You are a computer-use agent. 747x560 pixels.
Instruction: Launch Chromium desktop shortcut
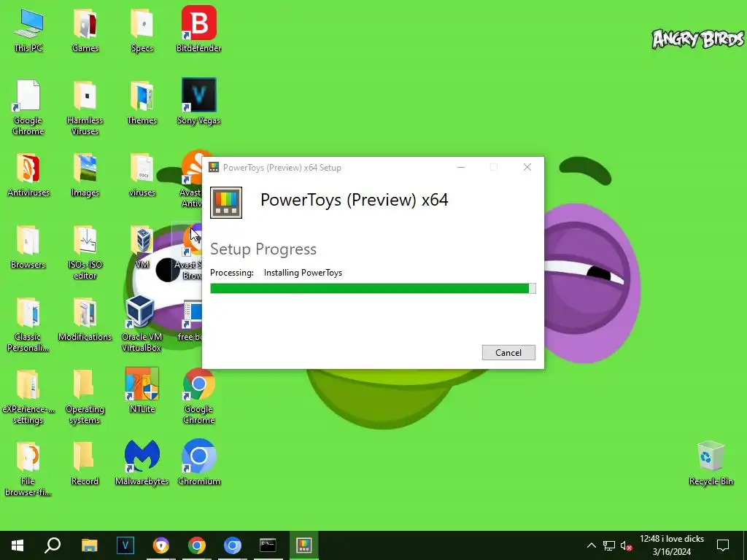point(198,462)
